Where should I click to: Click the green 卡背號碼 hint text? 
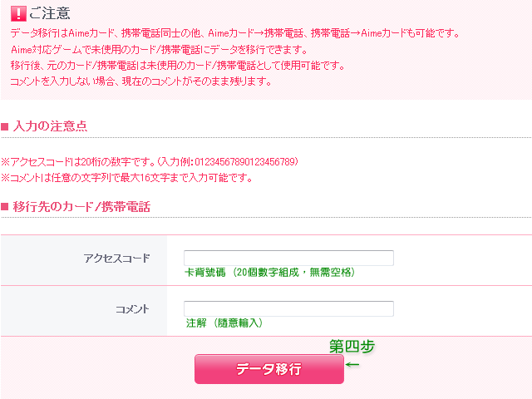coord(269,272)
